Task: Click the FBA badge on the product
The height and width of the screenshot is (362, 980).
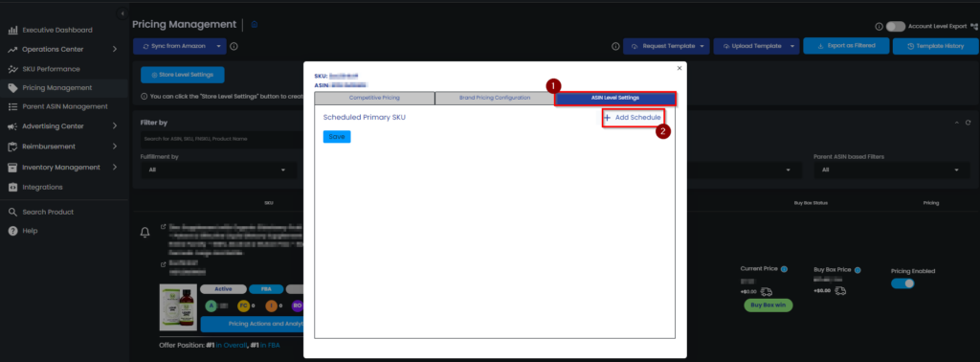Action: [266, 289]
